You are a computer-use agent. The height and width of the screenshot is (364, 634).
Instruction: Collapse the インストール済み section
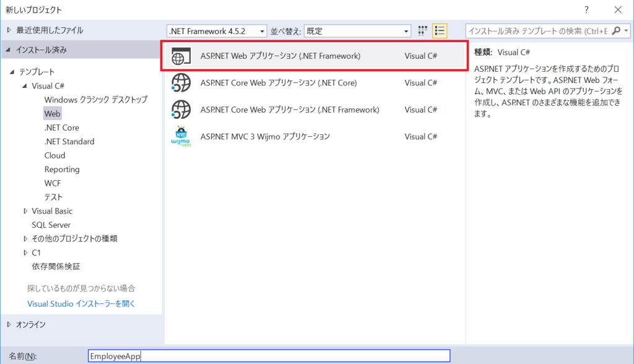[9, 50]
